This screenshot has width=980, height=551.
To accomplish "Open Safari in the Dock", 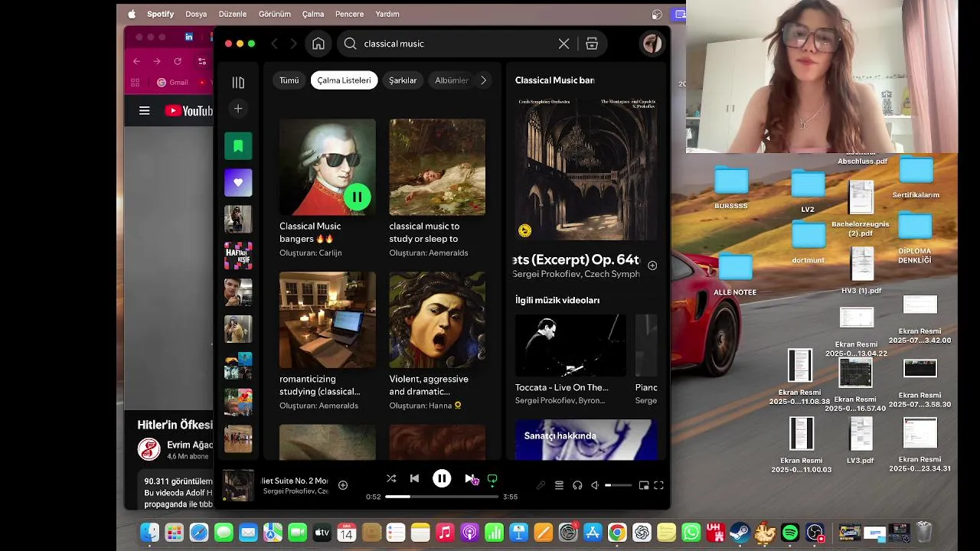I will click(198, 532).
